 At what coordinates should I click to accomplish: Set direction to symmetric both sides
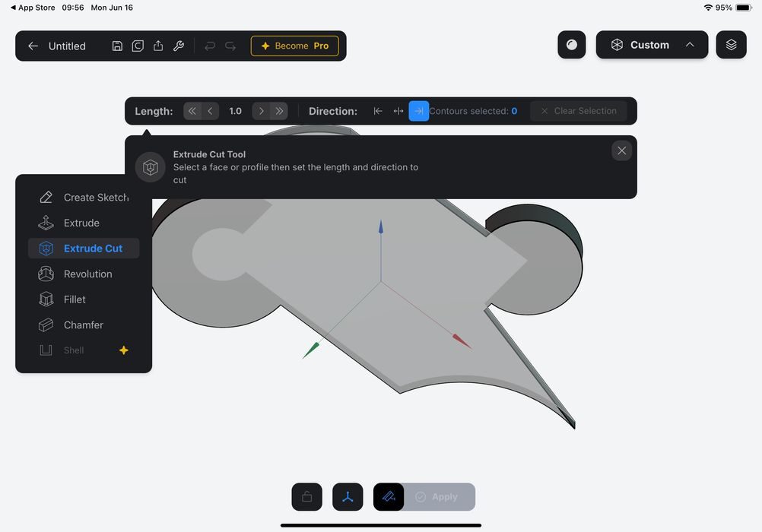point(398,111)
